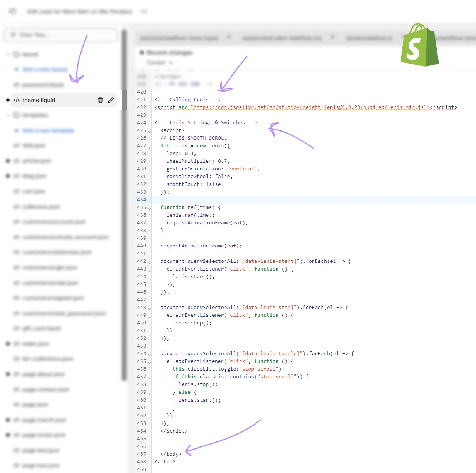The height and width of the screenshot is (473, 476).
Task: Click the closing </script> tag on line 464
Action: [174, 431]
